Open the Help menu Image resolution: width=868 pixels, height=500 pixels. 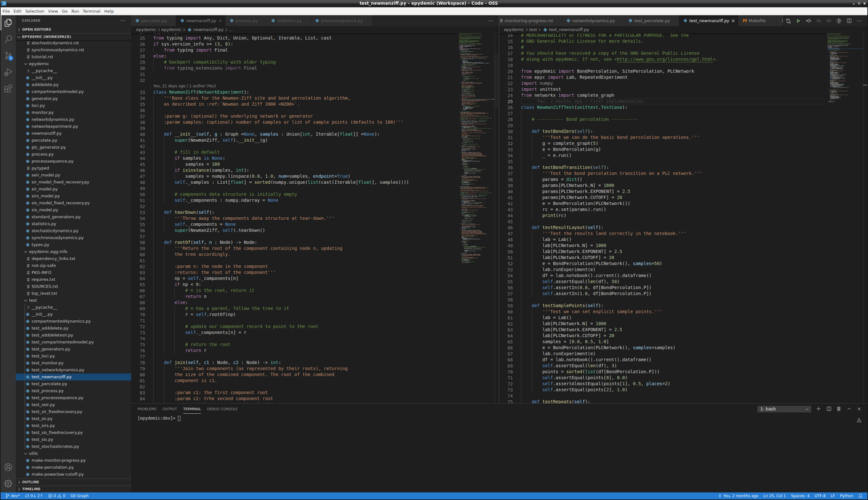(x=108, y=12)
